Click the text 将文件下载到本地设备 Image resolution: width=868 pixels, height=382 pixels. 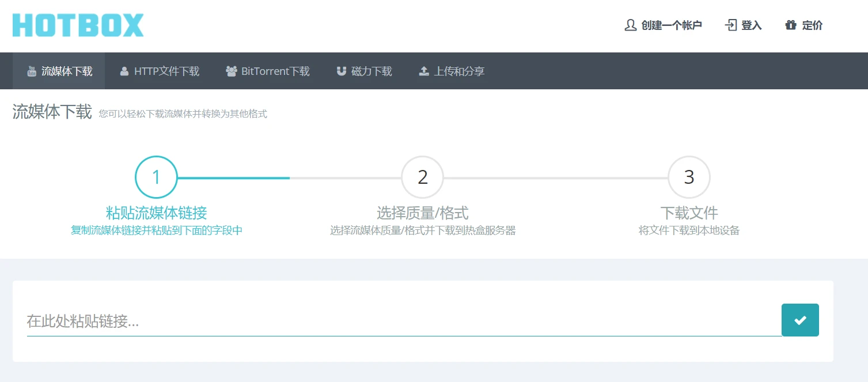[689, 231]
